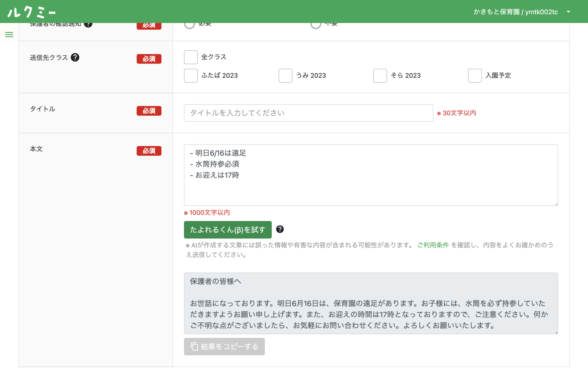Click the うみ 2023 label text
The image size is (588, 368).
[x=311, y=75]
